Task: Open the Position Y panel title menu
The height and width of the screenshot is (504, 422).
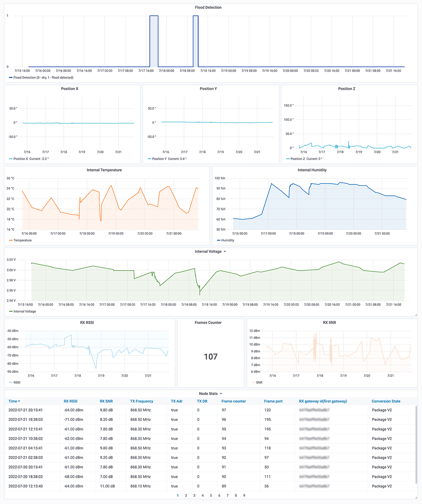Action: click(208, 89)
